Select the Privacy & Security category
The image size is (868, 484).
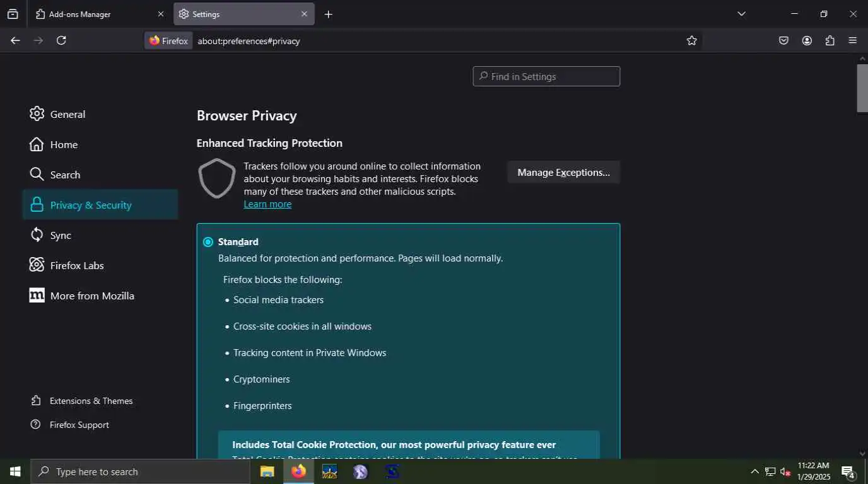coord(100,205)
